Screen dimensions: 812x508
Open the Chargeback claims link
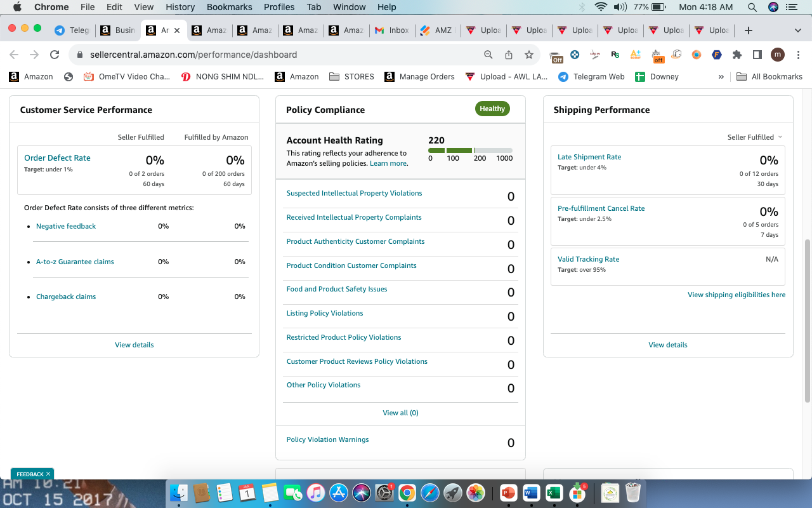pos(66,297)
